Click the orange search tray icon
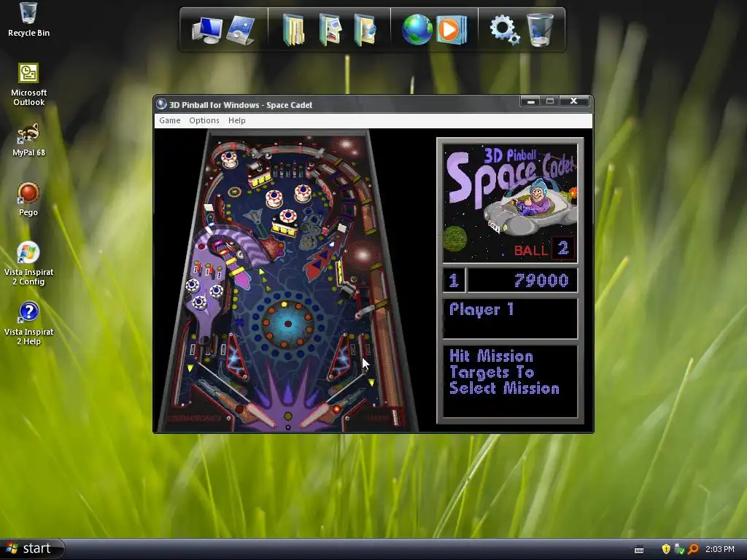This screenshot has height=560, width=747. [x=693, y=549]
